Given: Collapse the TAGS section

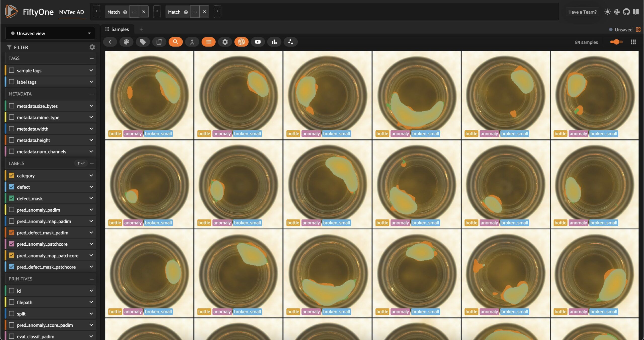Looking at the screenshot, I should pos(92,58).
